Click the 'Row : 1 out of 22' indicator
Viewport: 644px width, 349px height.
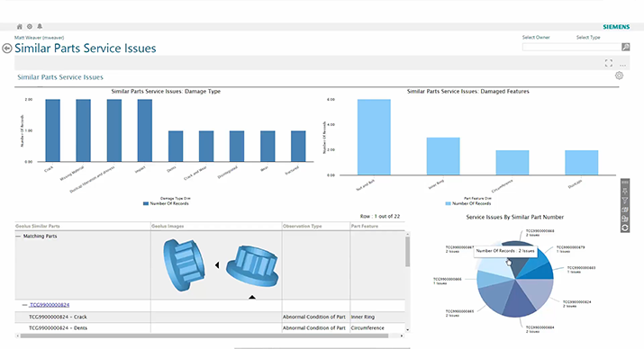tap(380, 216)
